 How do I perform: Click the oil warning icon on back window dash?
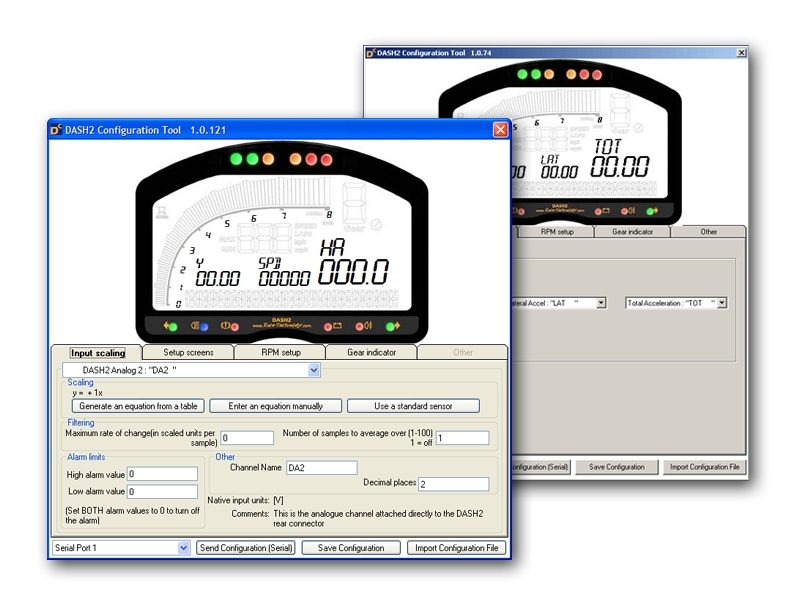pos(628,211)
